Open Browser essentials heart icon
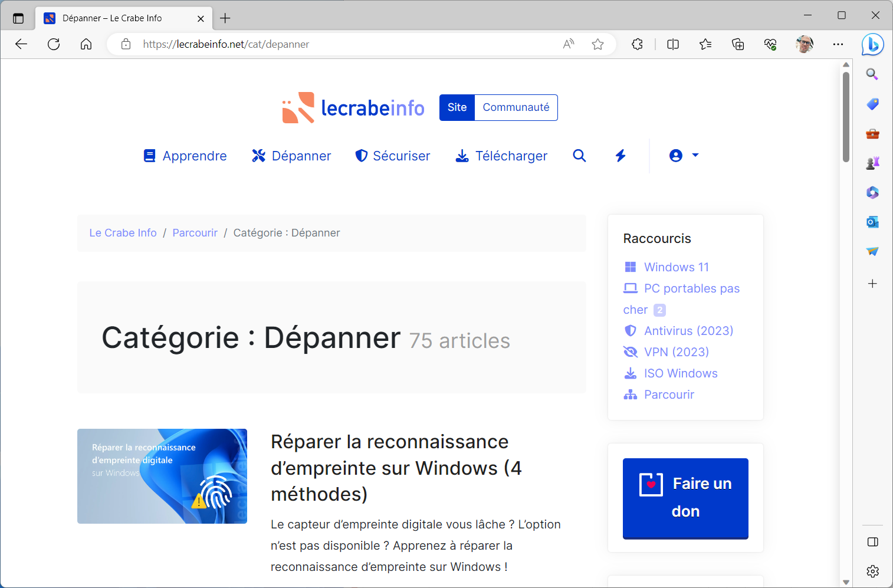This screenshot has width=893, height=588. [770, 44]
